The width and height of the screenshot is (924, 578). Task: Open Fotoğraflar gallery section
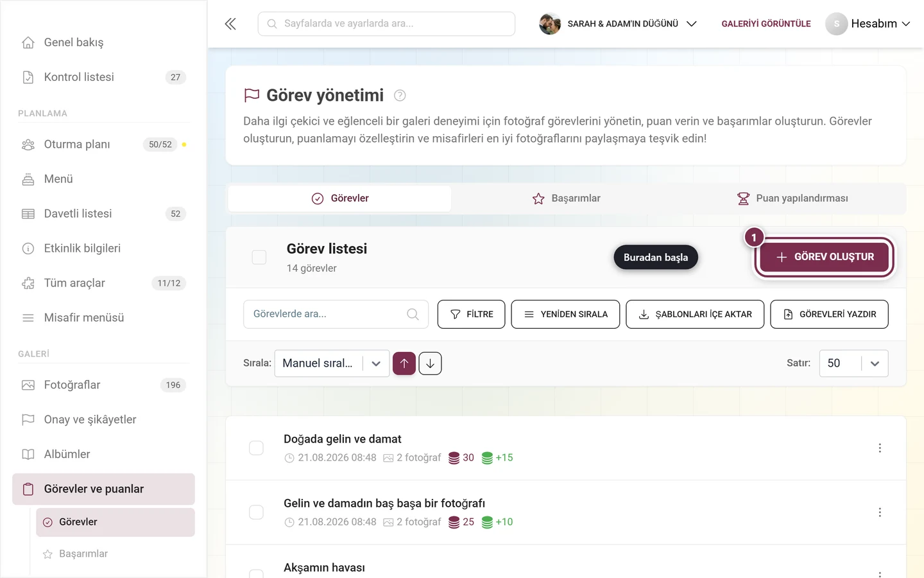point(103,385)
